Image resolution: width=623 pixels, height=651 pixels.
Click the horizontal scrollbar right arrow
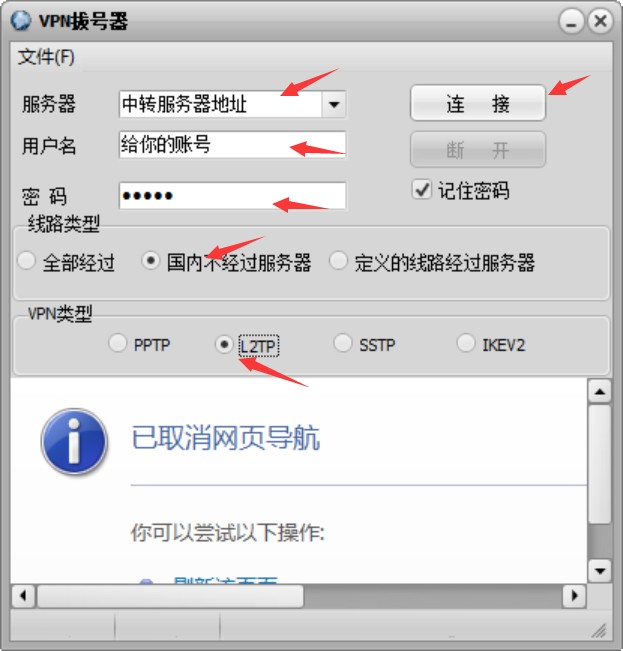coord(574,596)
